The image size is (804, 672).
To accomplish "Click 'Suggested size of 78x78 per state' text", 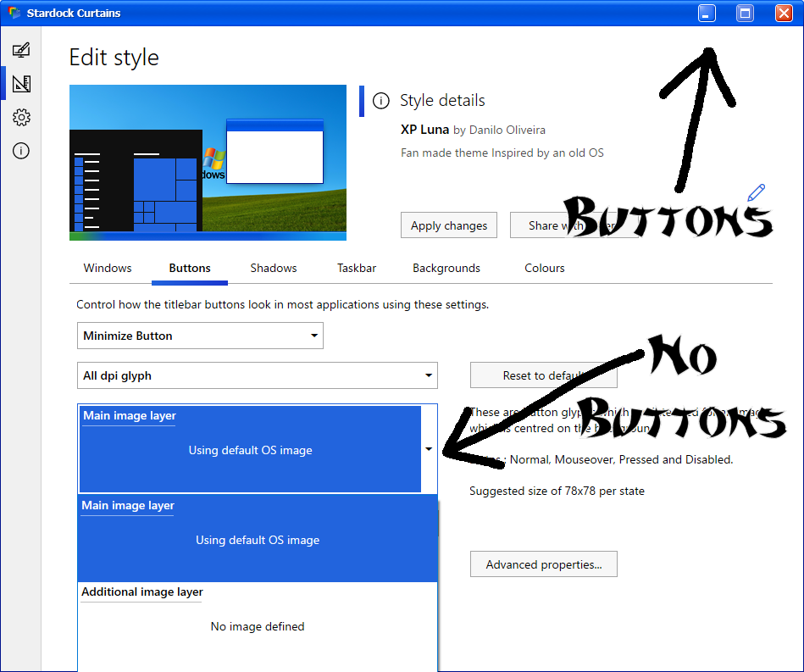I will [557, 491].
